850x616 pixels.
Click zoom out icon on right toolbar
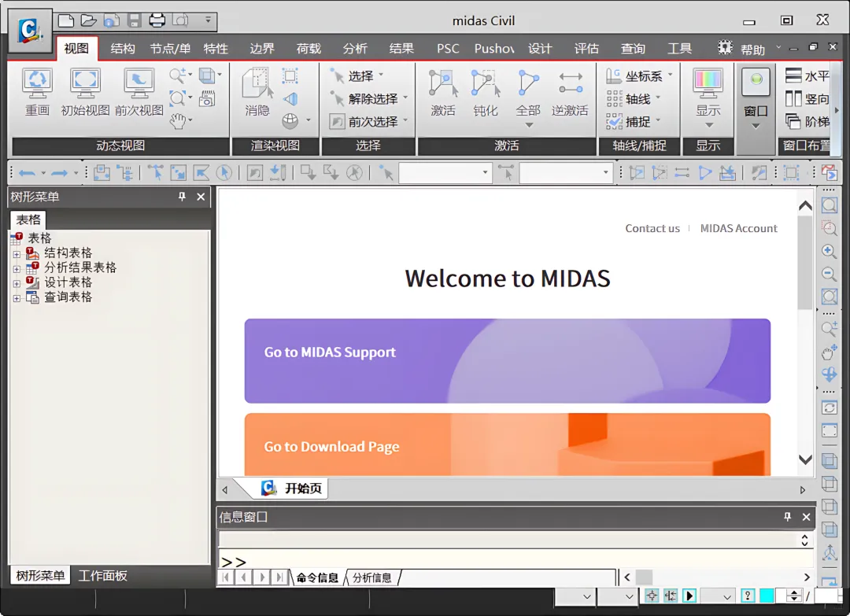[828, 274]
